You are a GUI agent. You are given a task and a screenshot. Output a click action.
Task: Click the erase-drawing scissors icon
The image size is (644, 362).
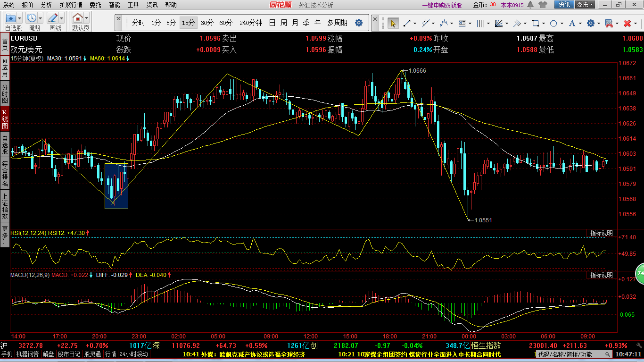609,23
